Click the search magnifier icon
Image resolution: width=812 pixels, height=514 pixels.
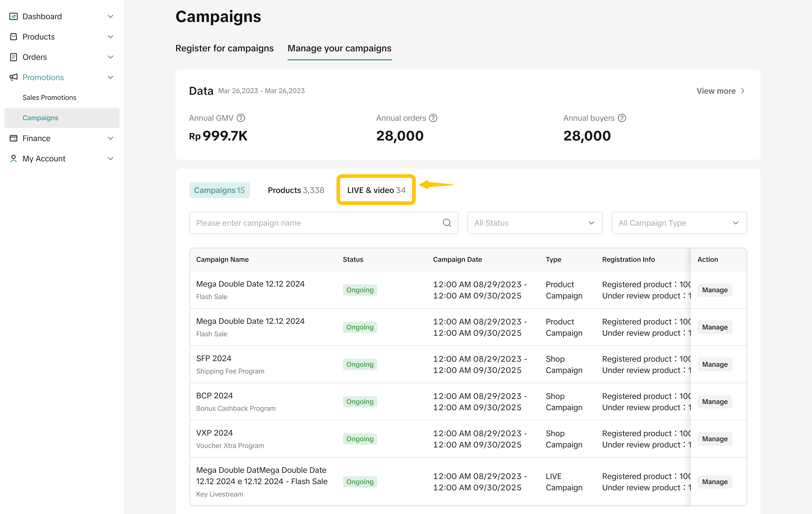pyautogui.click(x=447, y=223)
